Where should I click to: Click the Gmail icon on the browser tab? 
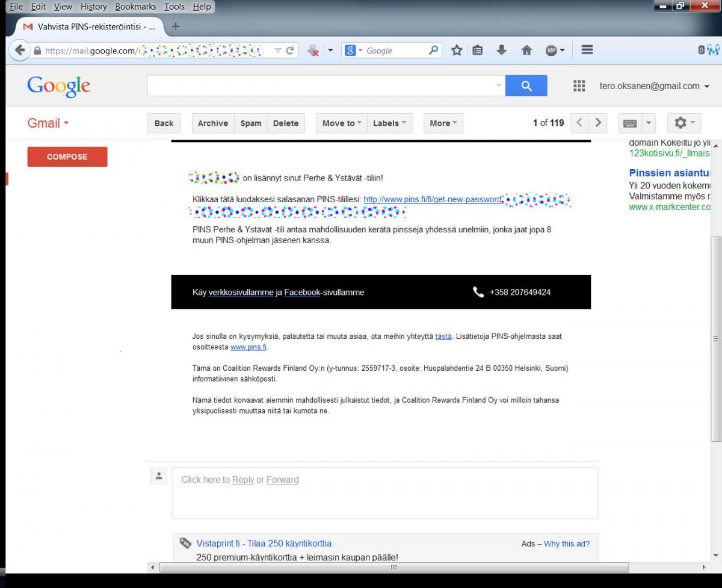(x=27, y=26)
